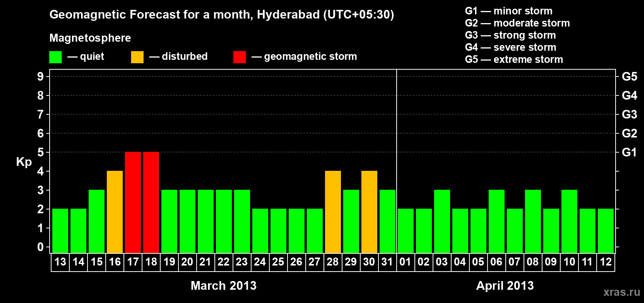
Task: Select the red bar for March 17
Action: point(133,202)
